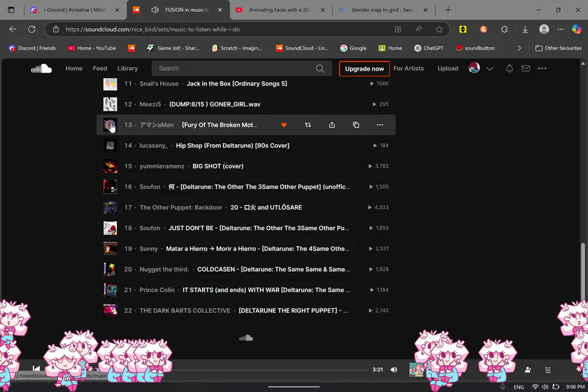Image resolution: width=588 pixels, height=392 pixels.
Task: Click the taskbar battery icon
Action: [x=556, y=387]
